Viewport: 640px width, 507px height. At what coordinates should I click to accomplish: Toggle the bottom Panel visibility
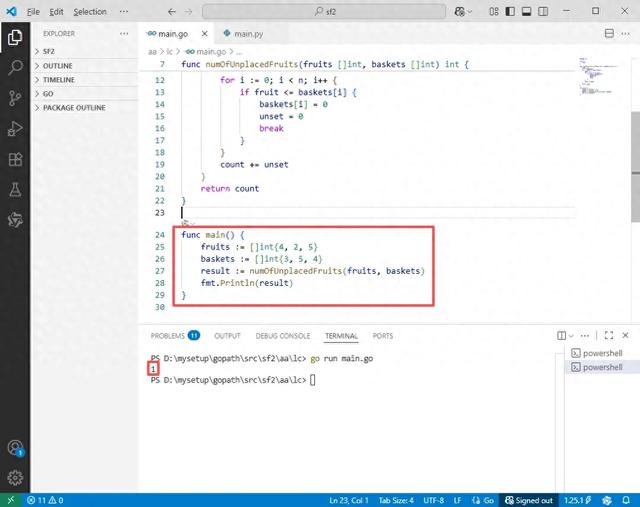[x=527, y=11]
